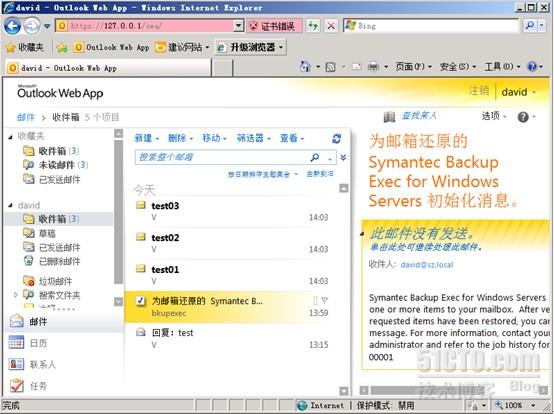
Task: Expand search options double chevron
Action: (x=343, y=157)
